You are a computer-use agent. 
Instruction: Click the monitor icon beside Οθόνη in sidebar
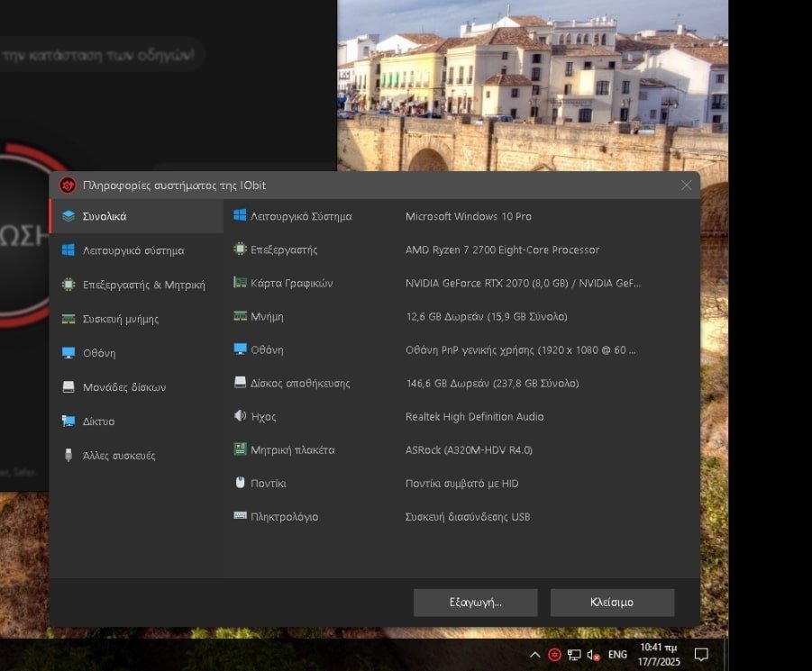(68, 353)
